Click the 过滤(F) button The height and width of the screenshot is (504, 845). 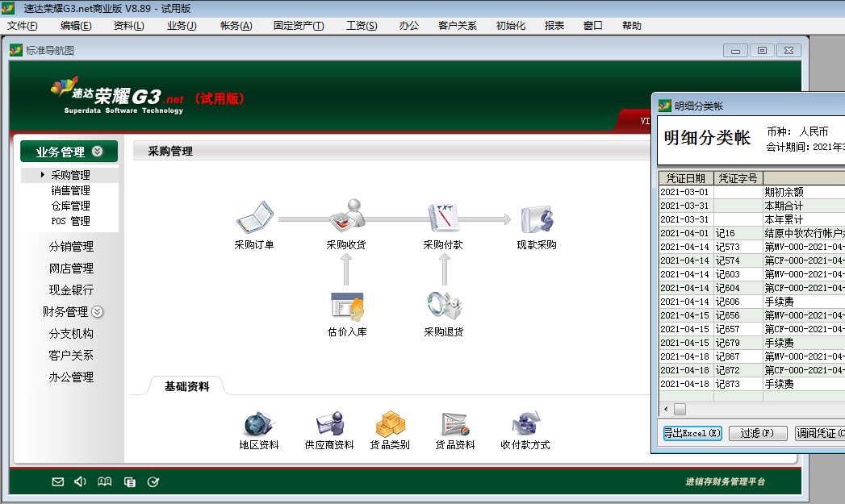point(758,433)
